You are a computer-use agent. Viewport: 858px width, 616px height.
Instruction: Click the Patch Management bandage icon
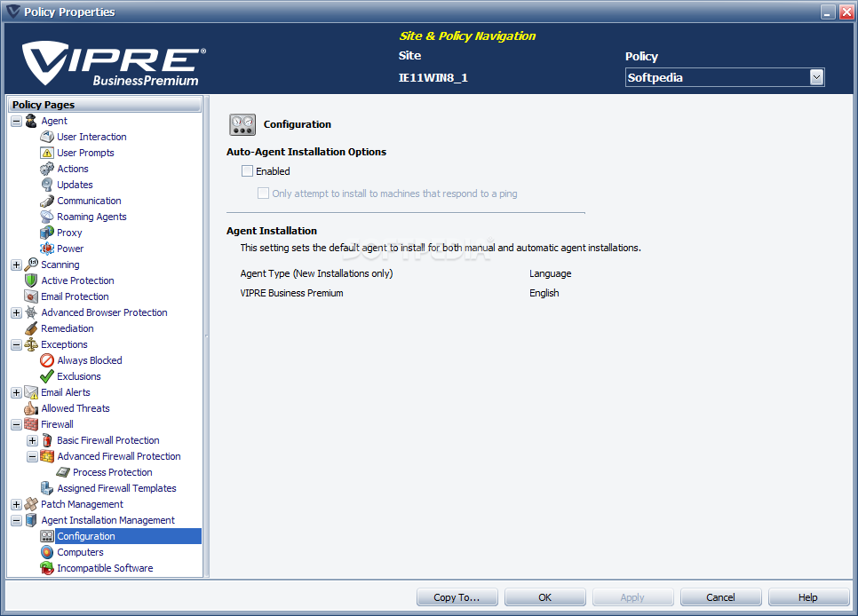[x=31, y=504]
